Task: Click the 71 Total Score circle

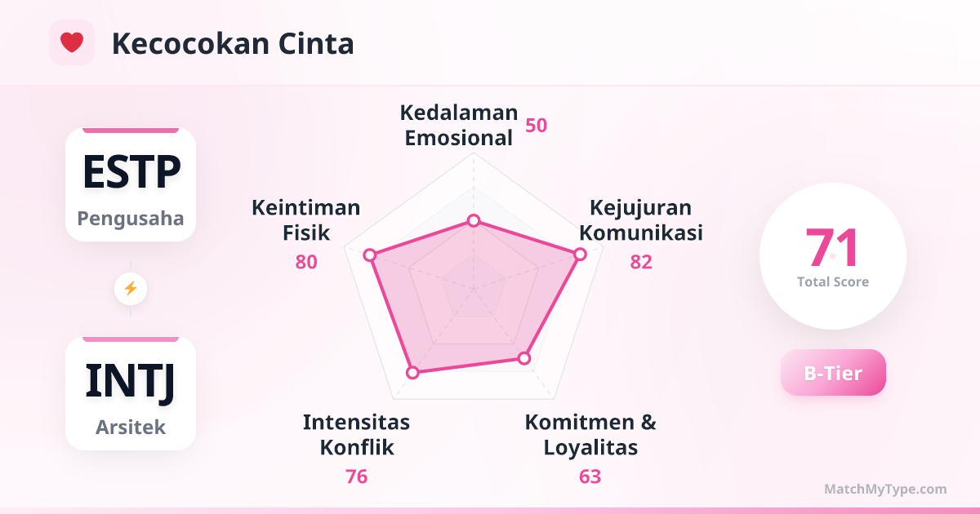Action: (x=833, y=256)
